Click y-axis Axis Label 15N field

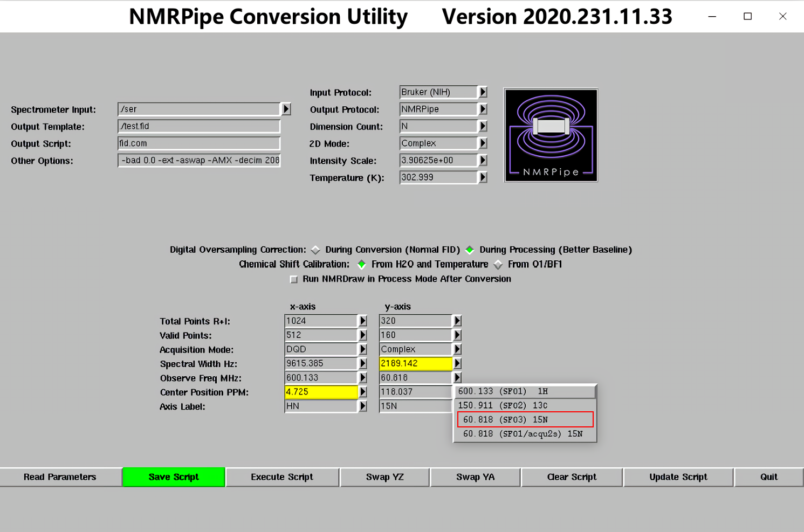(415, 406)
